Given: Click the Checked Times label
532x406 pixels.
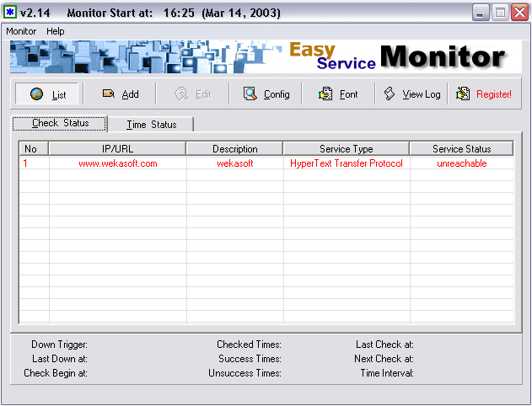Looking at the screenshot, I should point(249,345).
